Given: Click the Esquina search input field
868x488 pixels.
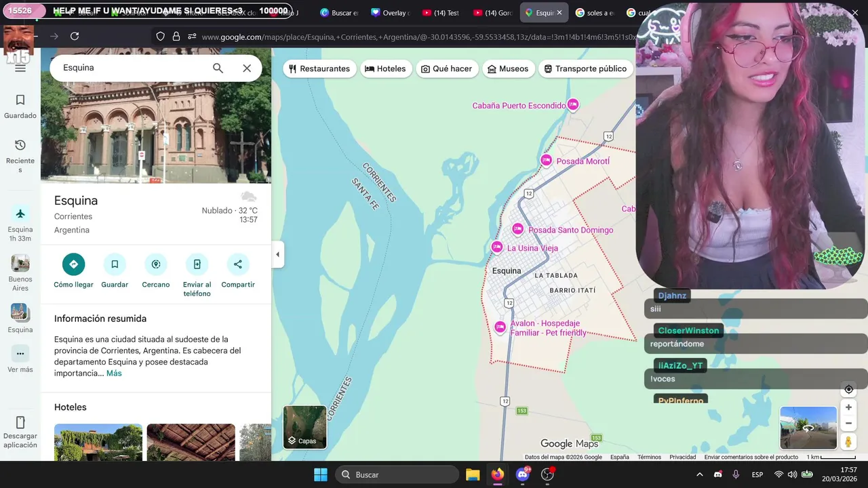Looking at the screenshot, I should [132, 68].
